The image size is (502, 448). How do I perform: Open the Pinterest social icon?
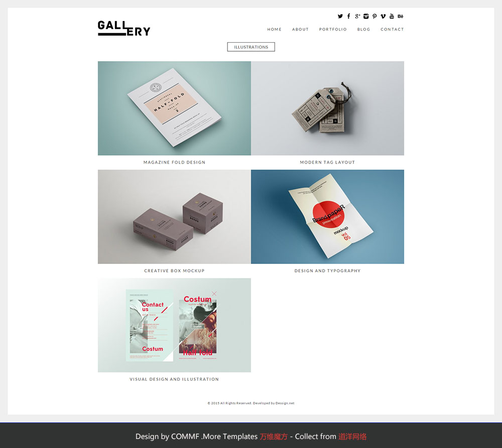[x=374, y=17]
